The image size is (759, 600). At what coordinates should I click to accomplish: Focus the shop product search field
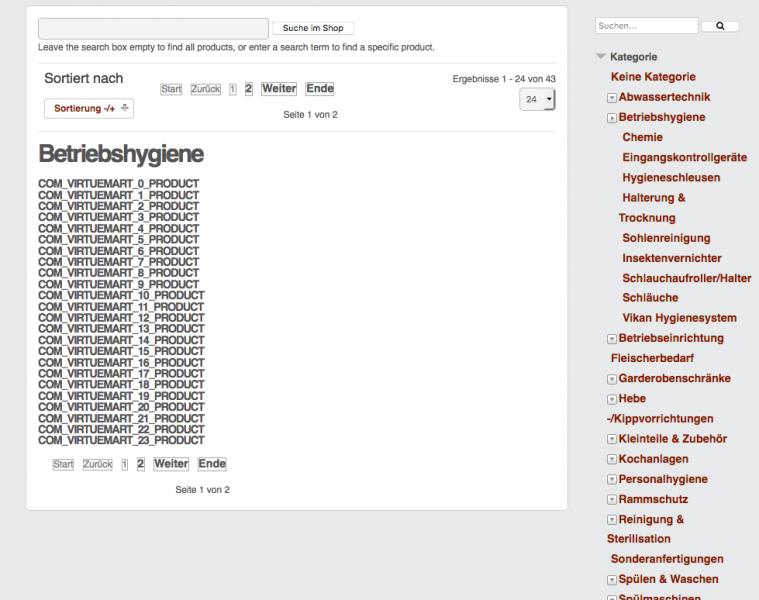pos(153,28)
